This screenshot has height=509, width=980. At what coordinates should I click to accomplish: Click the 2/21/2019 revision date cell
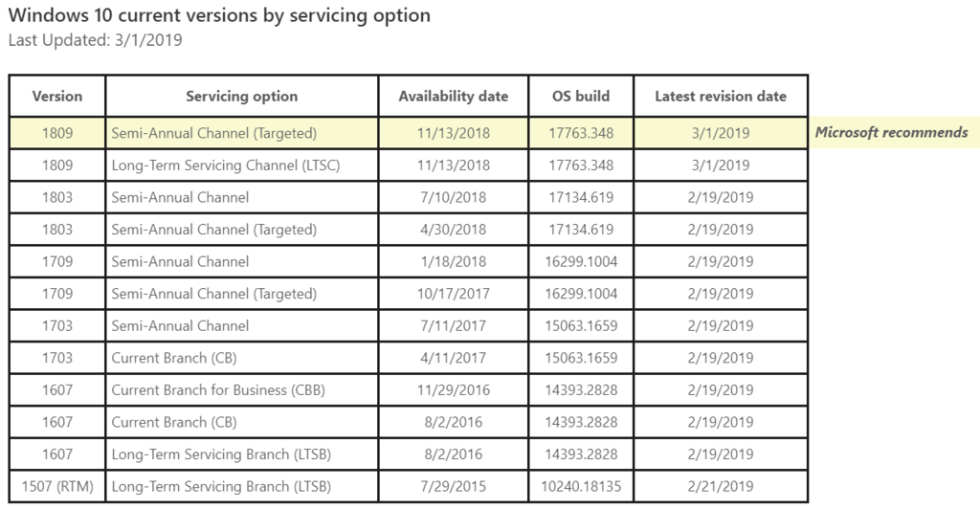coord(721,487)
